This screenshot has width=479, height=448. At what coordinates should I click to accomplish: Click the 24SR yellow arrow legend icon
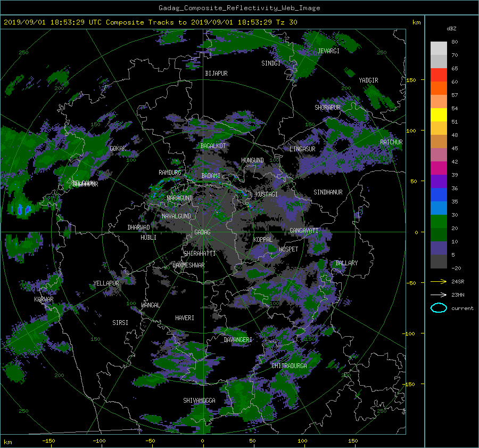tap(439, 281)
